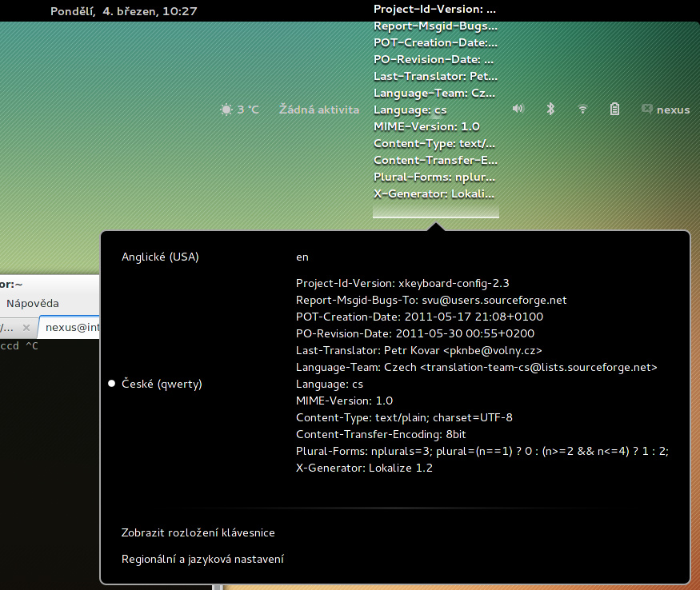The image size is (700, 590).
Task: Click the terminal window title bar
Action: point(40,284)
